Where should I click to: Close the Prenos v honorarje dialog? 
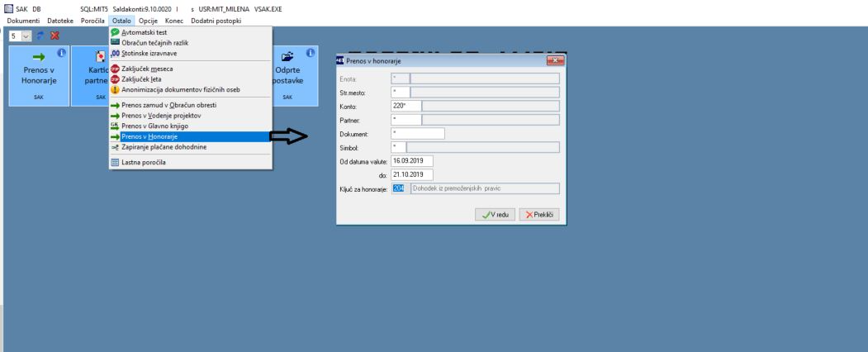click(x=555, y=61)
